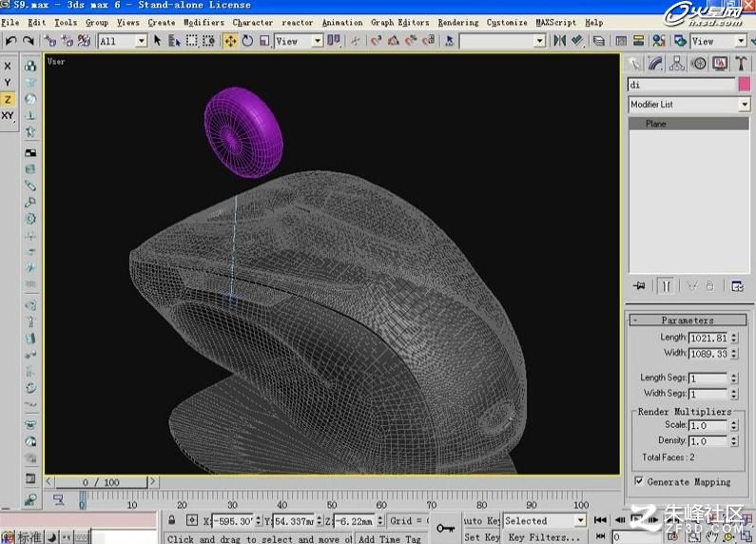Click Configure Modifier Sets icon

click(x=737, y=286)
